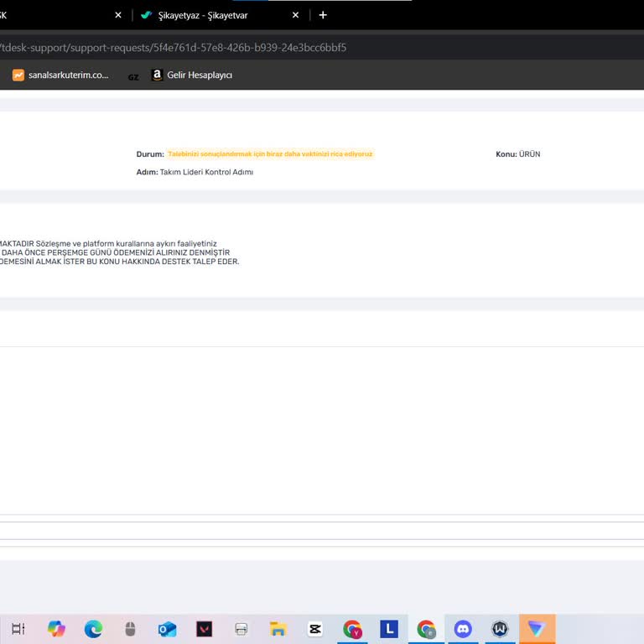Launch Microsoft Copilot from the taskbar
The width and height of the screenshot is (644, 644).
56,629
